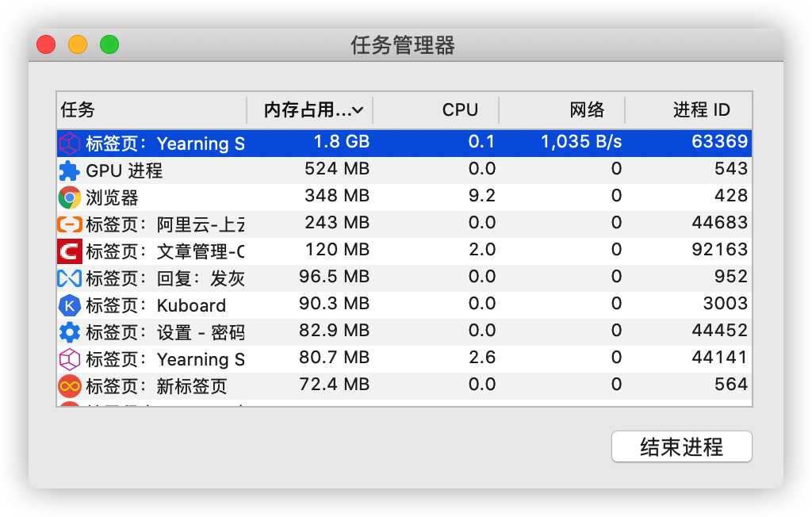The image size is (812, 517).
Task: Zoom 任务管理器 with the green button
Action: point(109,44)
